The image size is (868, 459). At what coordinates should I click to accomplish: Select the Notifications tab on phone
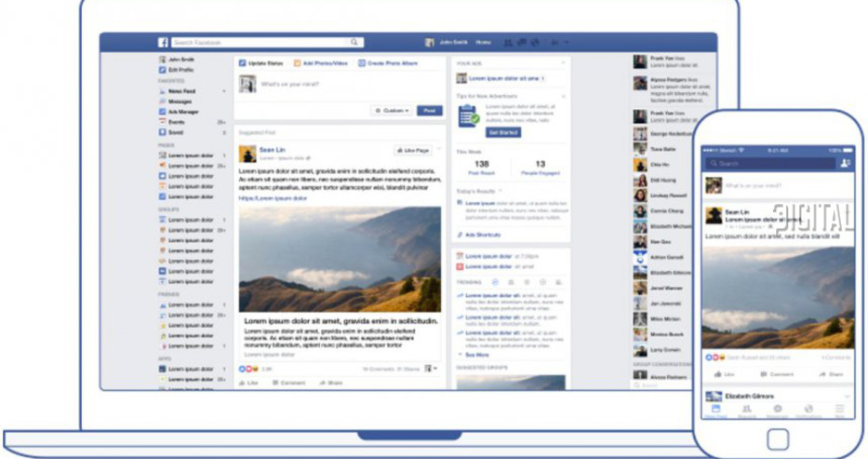[808, 411]
